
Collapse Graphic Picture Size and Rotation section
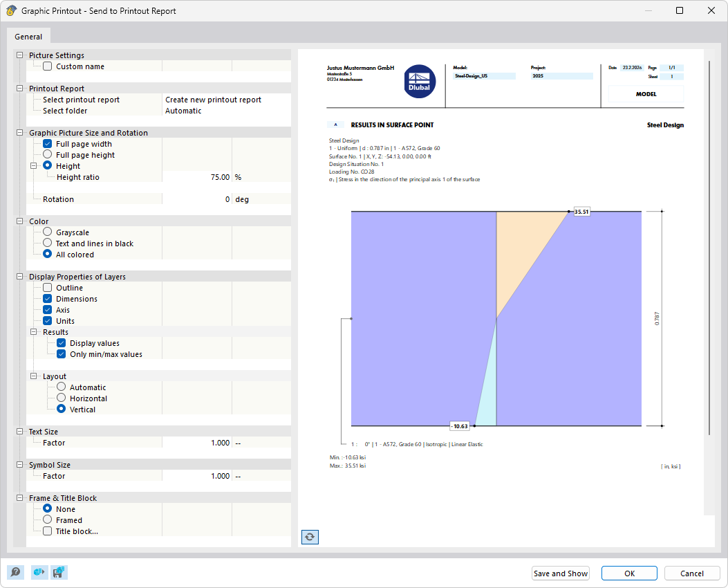19,132
